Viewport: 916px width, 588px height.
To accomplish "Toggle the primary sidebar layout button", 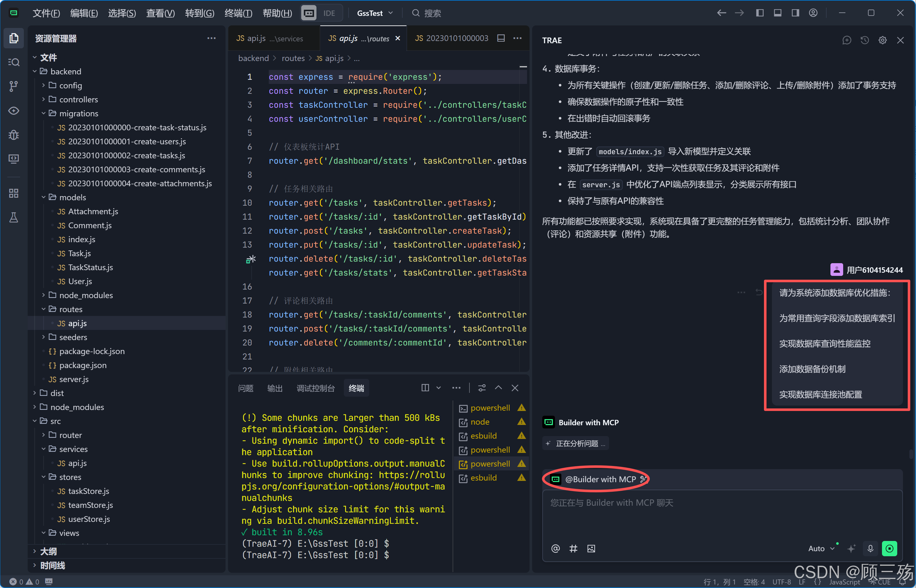I will click(760, 13).
